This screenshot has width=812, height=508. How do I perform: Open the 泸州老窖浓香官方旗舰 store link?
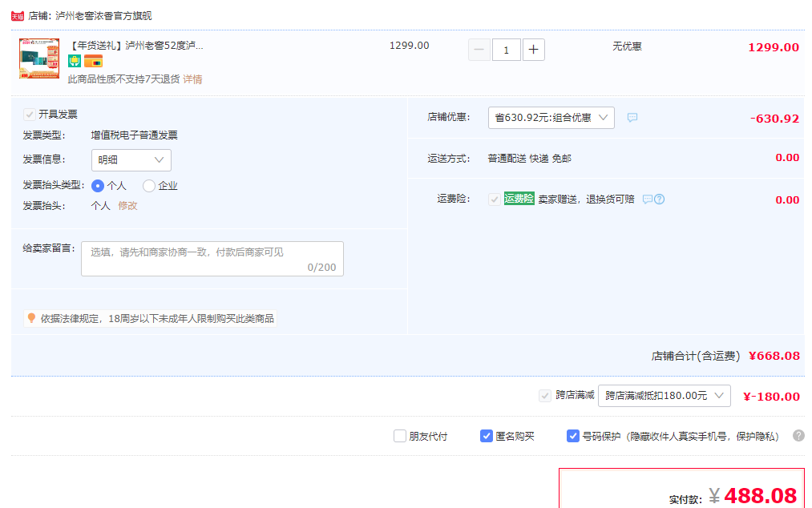pos(103,16)
